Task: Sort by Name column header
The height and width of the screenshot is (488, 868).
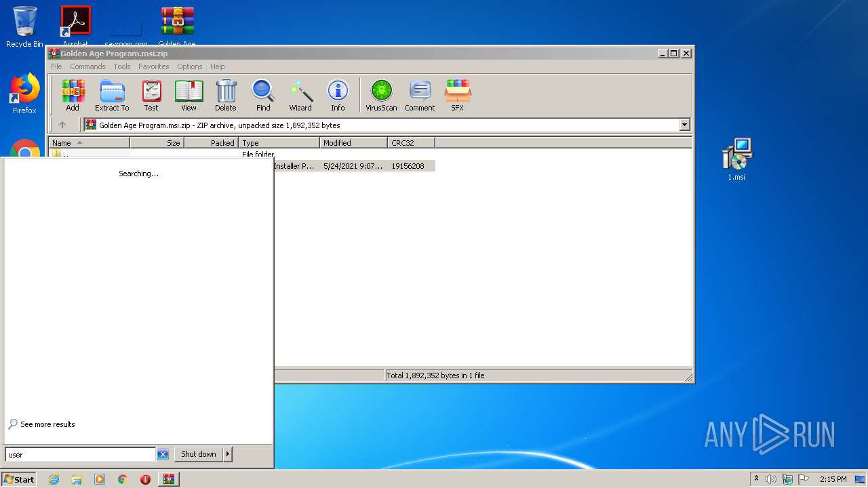Action: [89, 142]
